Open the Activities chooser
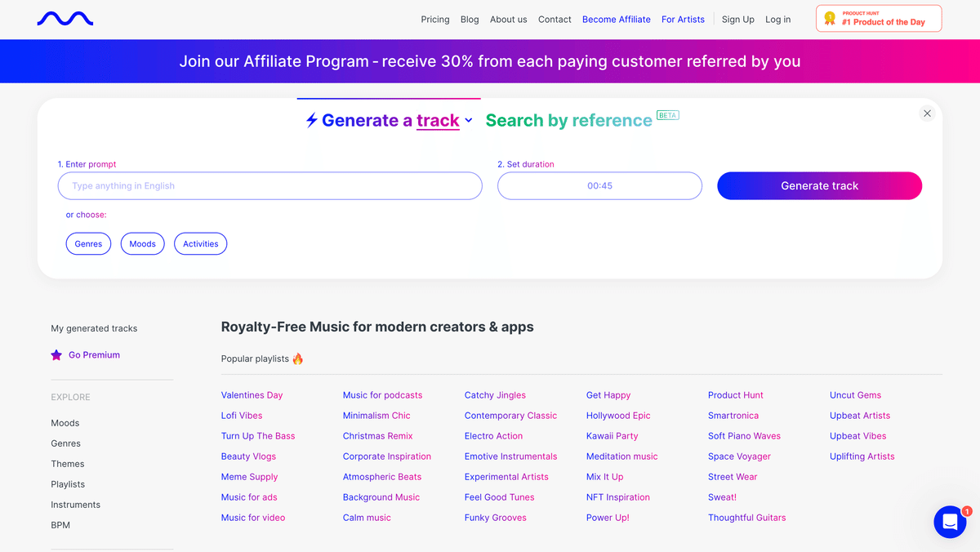 [200, 243]
